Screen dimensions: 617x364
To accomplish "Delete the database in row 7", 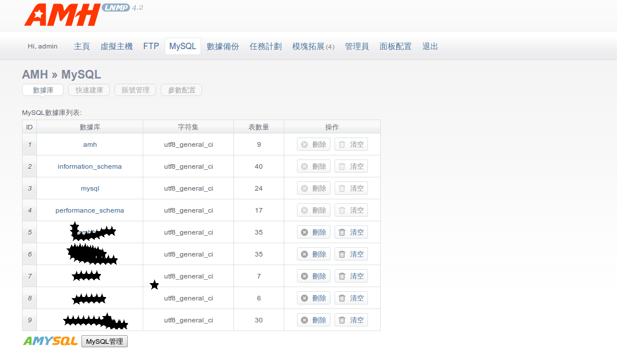I will point(314,276).
